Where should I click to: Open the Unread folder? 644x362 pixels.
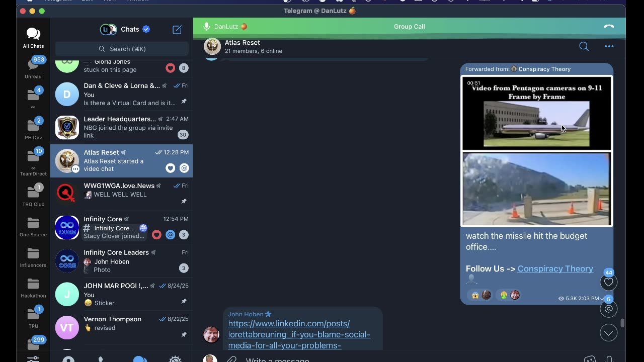[x=33, y=68]
